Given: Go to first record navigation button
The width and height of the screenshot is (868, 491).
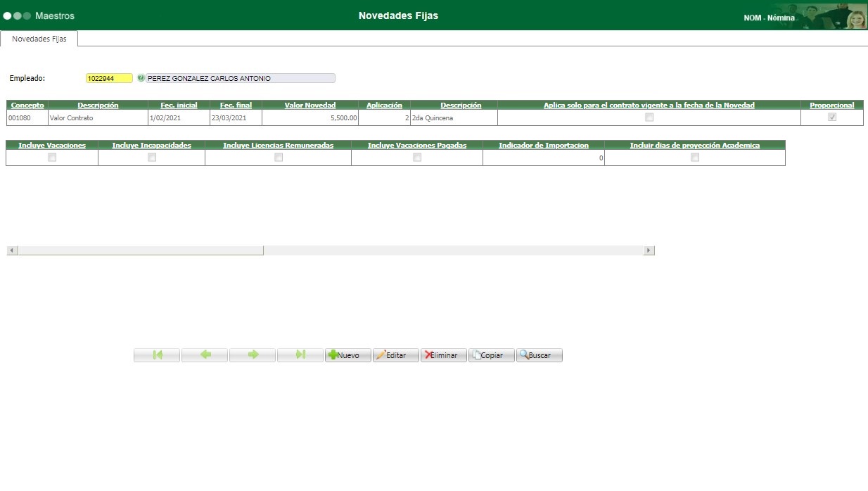Looking at the screenshot, I should 157,355.
